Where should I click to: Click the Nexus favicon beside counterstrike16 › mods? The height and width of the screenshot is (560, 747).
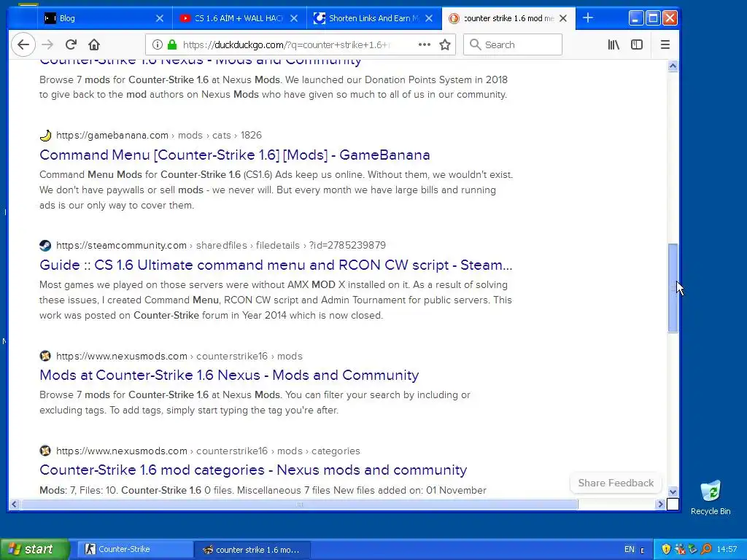[45, 356]
